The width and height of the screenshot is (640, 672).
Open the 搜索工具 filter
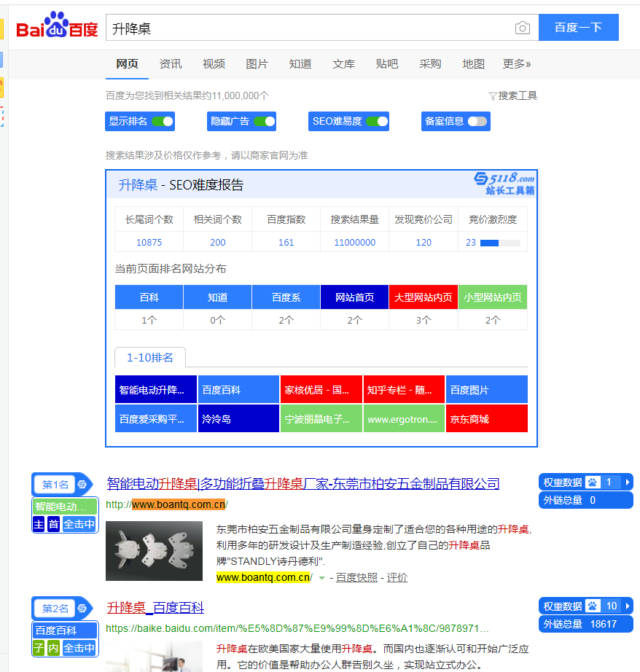click(x=512, y=95)
